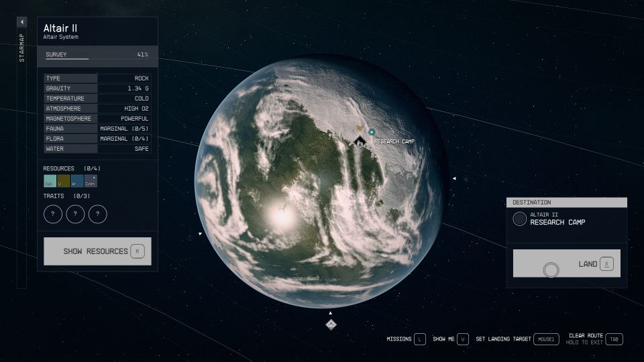Image resolution: width=644 pixels, height=362 pixels.
Task: Click the X key icon beside Land
Action: pos(606,264)
